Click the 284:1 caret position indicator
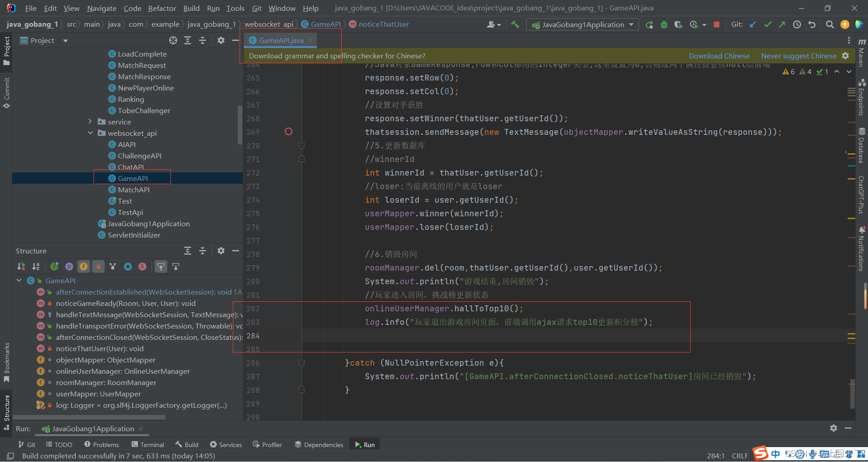This screenshot has height=462, width=868. tap(716, 456)
